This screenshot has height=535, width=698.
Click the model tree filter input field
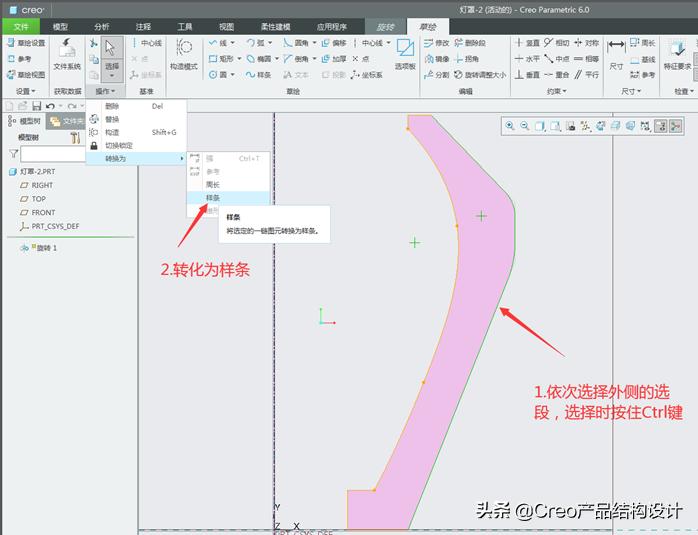tap(53, 154)
